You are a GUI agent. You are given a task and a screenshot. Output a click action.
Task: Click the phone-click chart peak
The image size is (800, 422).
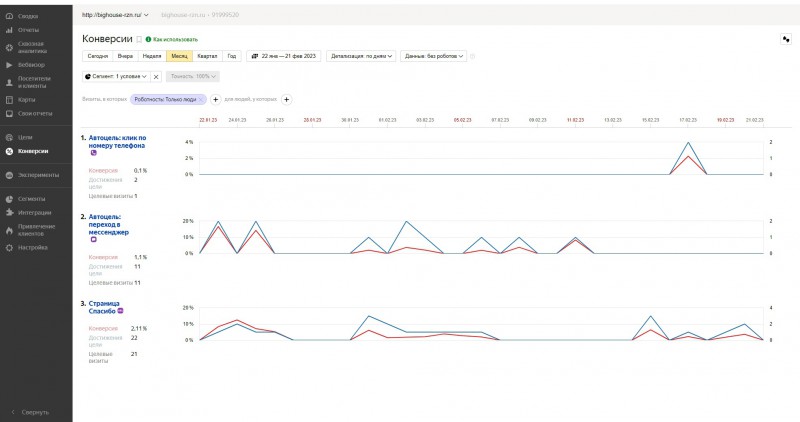pyautogui.click(x=688, y=143)
